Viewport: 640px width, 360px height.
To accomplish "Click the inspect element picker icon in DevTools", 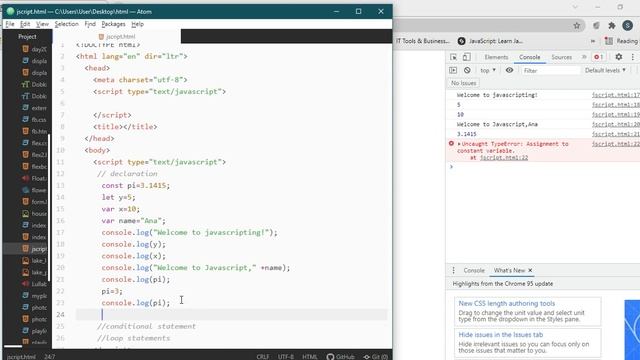I will 453,57.
